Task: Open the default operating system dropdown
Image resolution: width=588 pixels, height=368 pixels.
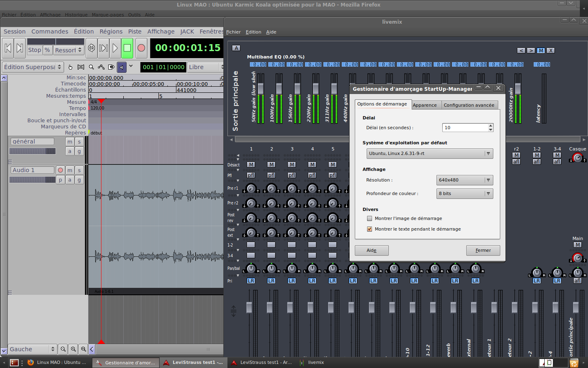Action: pyautogui.click(x=430, y=153)
